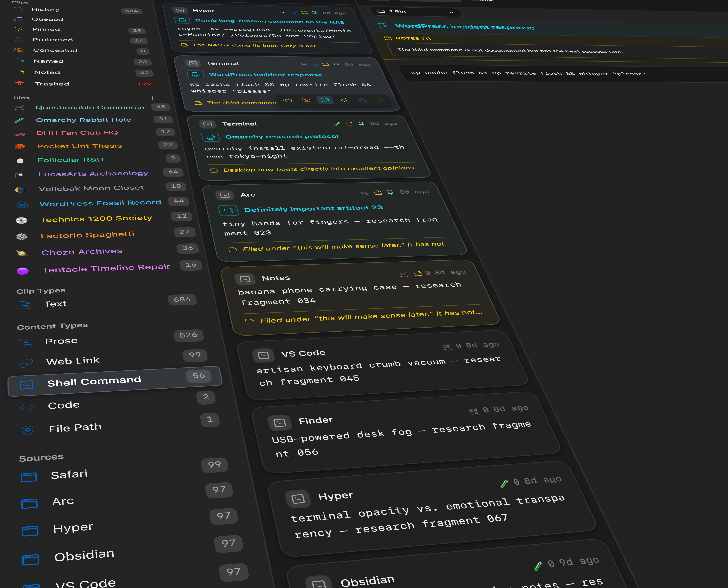Image resolution: width=728 pixels, height=588 pixels.
Task: Click the WordPress logo icon of WordPress Fossil Record
Action: [x=22, y=205]
